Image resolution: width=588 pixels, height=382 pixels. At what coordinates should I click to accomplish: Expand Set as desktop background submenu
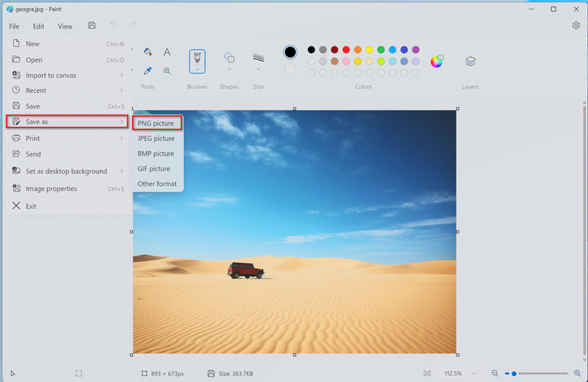pyautogui.click(x=68, y=171)
